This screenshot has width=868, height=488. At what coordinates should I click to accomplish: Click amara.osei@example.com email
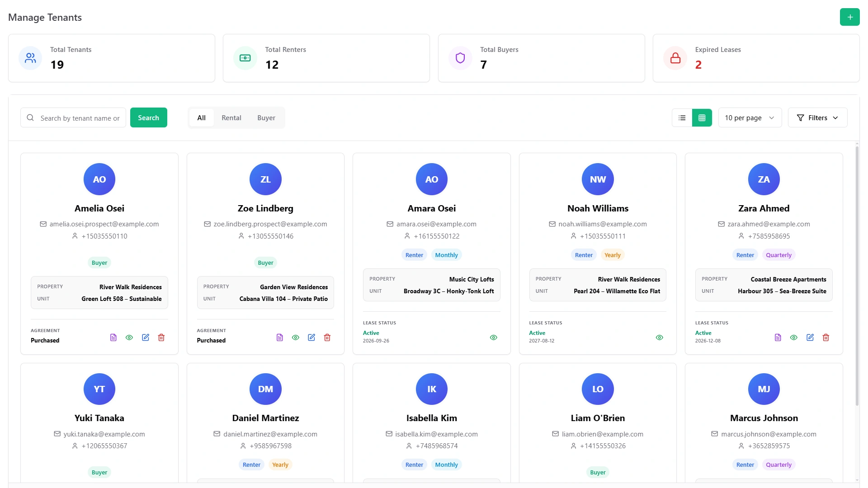pos(436,224)
